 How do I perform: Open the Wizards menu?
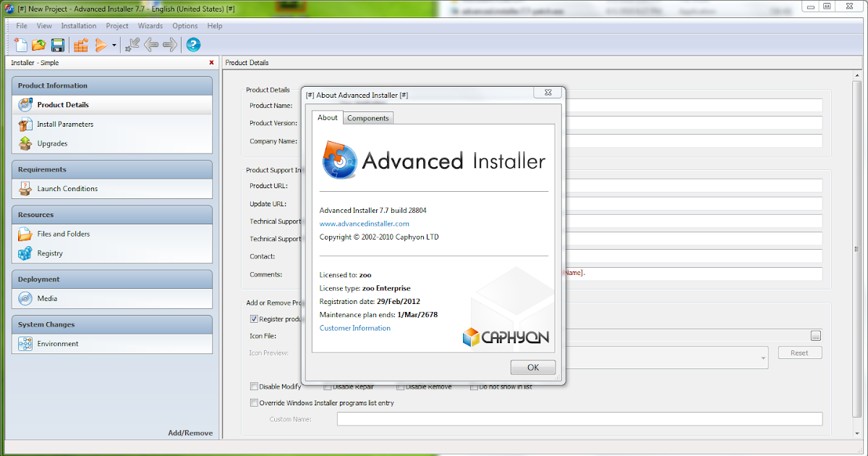[150, 26]
